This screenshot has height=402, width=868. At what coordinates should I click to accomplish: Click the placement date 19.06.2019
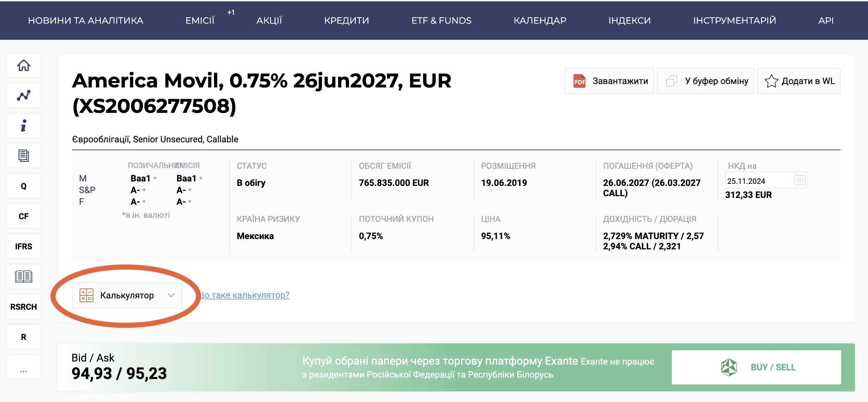(504, 183)
